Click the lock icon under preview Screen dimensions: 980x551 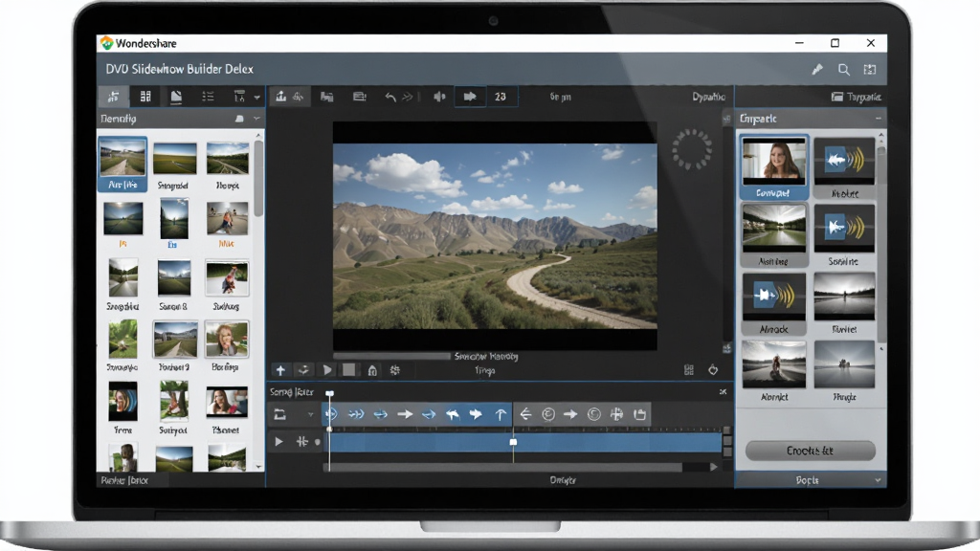click(x=372, y=370)
